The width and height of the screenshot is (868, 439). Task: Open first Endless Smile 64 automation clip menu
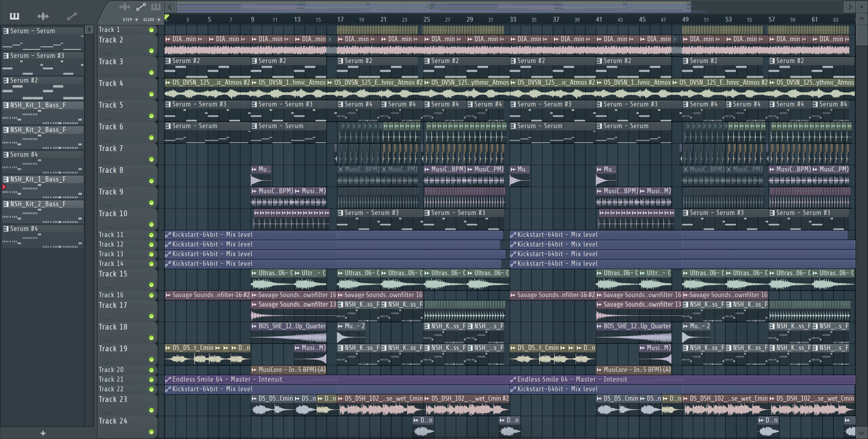(x=168, y=380)
